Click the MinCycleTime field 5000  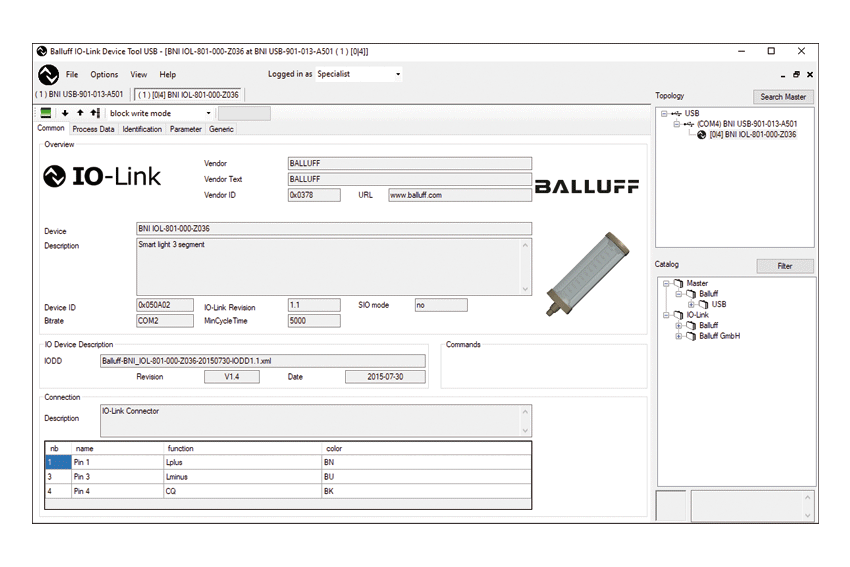(314, 321)
